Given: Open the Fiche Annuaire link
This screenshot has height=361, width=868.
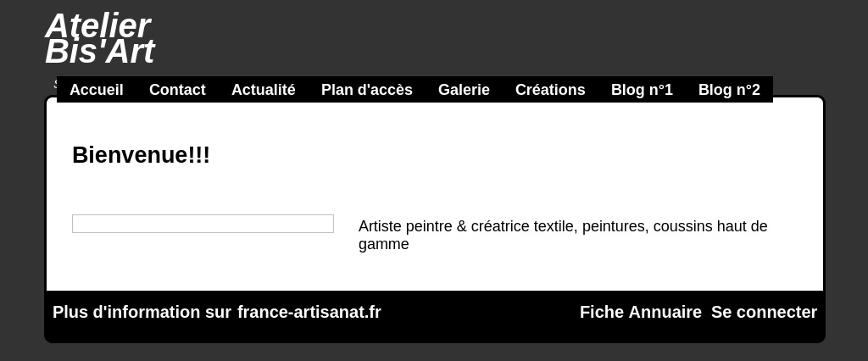Looking at the screenshot, I should tap(641, 313).
